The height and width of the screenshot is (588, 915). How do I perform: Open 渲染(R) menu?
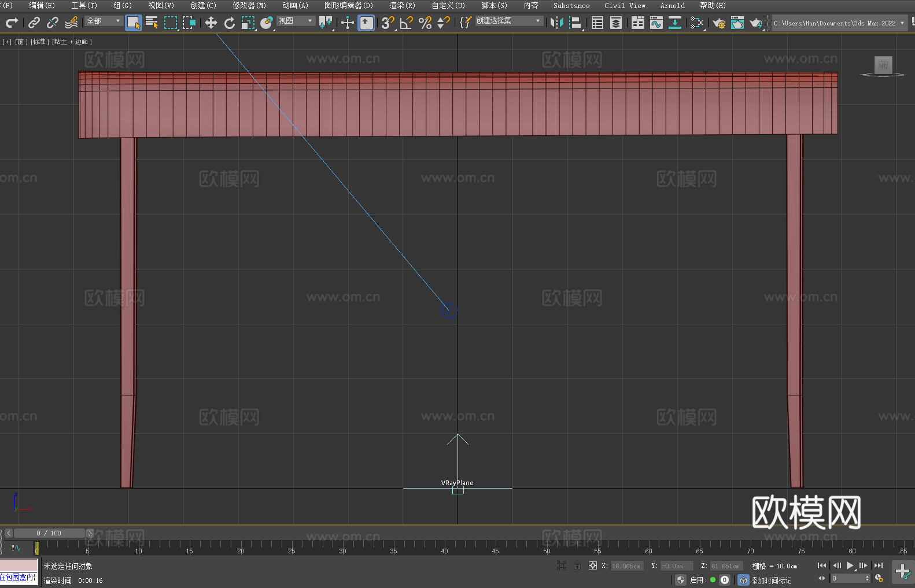402,5
